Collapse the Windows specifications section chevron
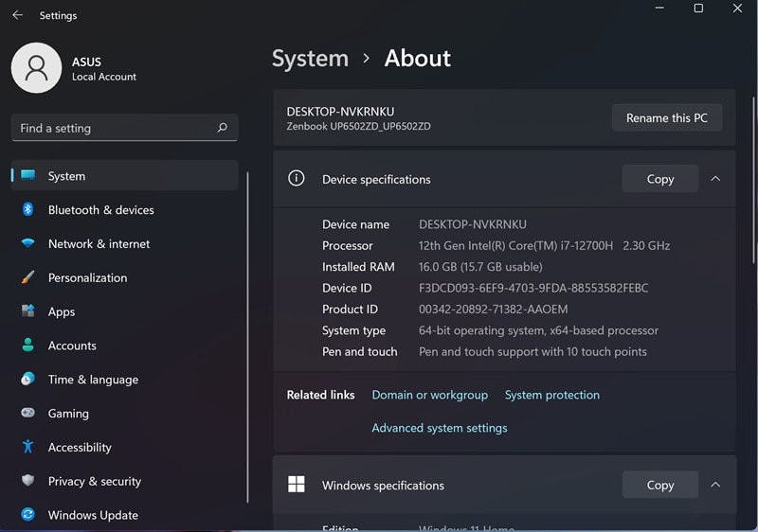Screen dimensions: 758x532 point(715,485)
